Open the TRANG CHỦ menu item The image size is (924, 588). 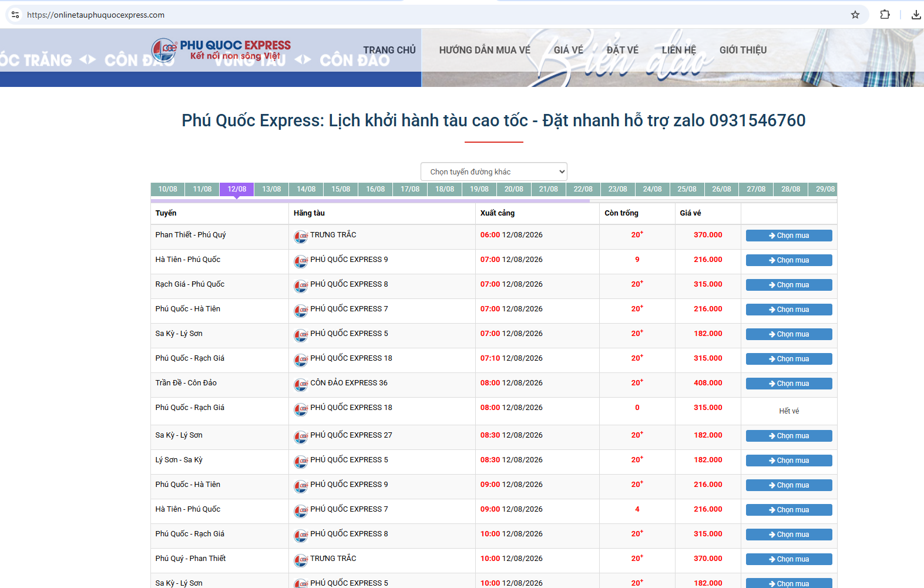click(389, 50)
